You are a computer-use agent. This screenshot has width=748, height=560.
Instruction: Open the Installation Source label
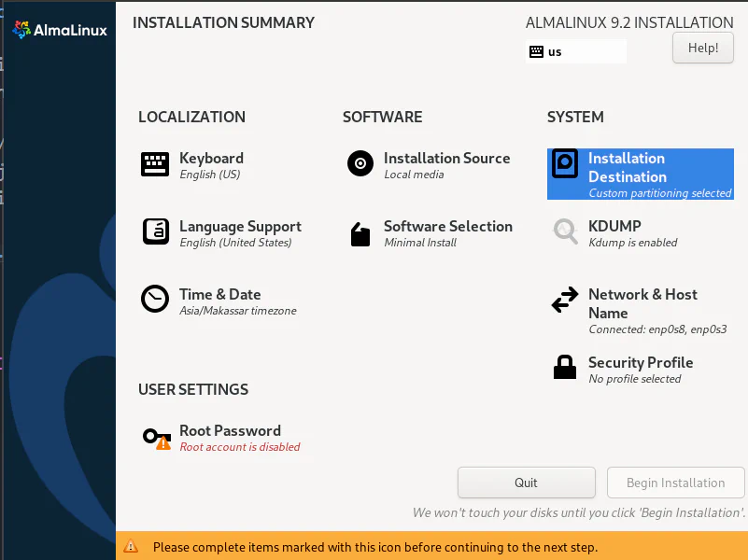pos(447,159)
